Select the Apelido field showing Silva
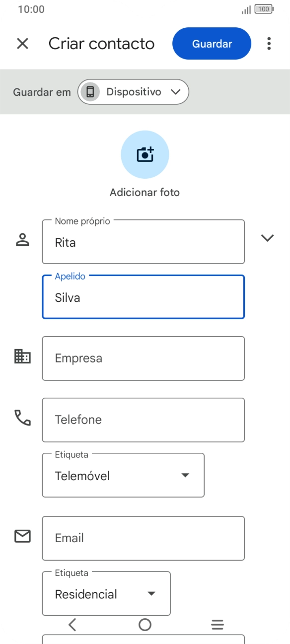This screenshot has height=644, width=290. point(143,297)
